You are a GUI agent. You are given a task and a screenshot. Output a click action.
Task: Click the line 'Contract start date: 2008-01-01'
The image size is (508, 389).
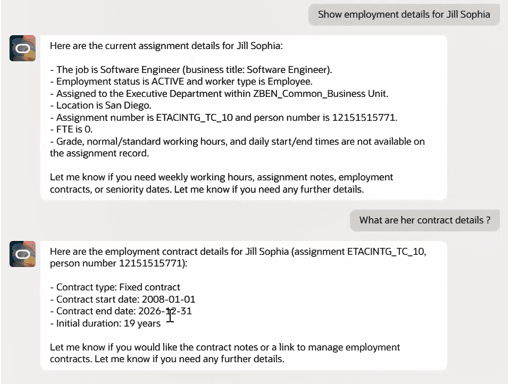point(123,299)
